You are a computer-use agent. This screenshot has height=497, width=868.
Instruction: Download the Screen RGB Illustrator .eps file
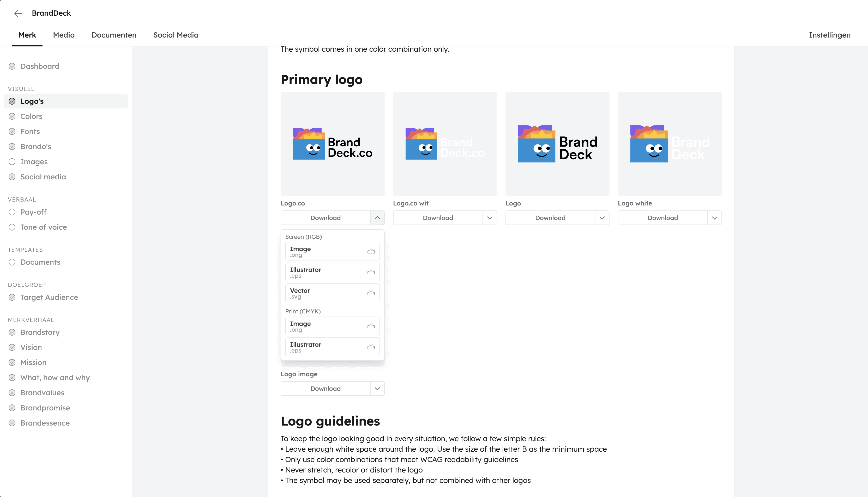pyautogui.click(x=371, y=272)
